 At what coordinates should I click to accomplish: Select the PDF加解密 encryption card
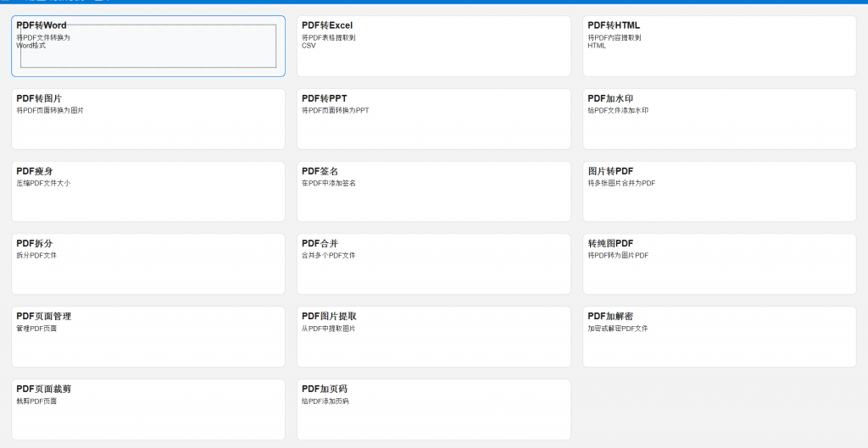pos(719,336)
